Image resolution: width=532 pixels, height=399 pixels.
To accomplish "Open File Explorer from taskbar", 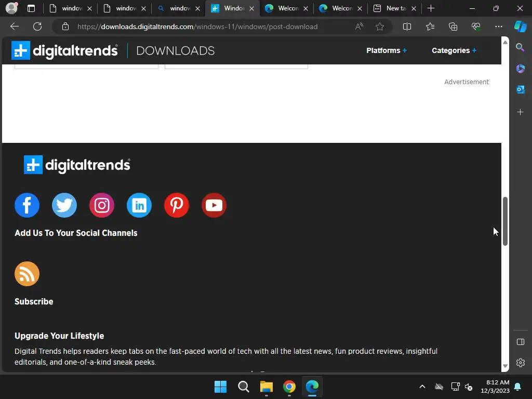I will (267, 387).
